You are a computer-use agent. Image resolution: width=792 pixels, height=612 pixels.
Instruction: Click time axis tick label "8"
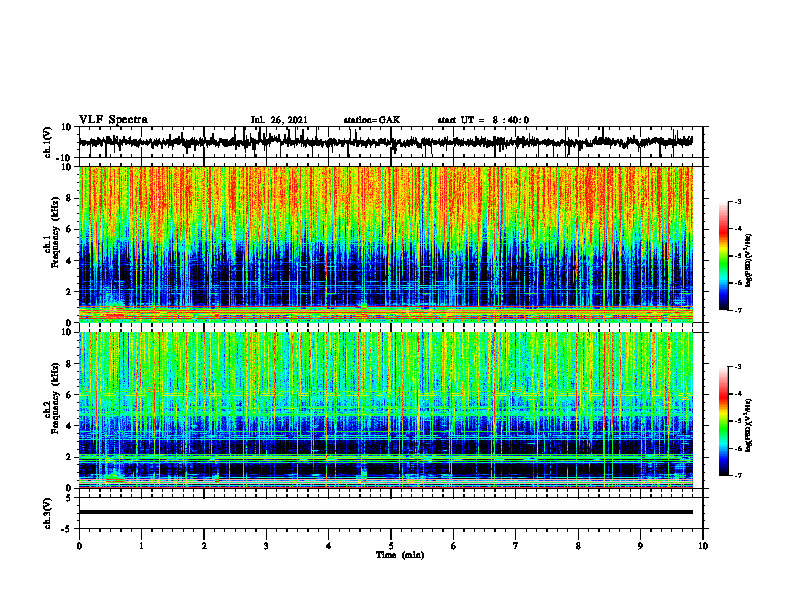[578, 546]
